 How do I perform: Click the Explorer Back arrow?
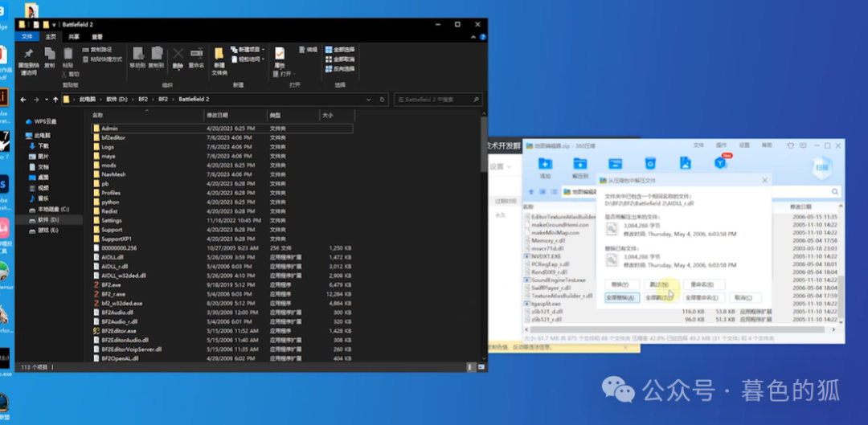[23, 100]
